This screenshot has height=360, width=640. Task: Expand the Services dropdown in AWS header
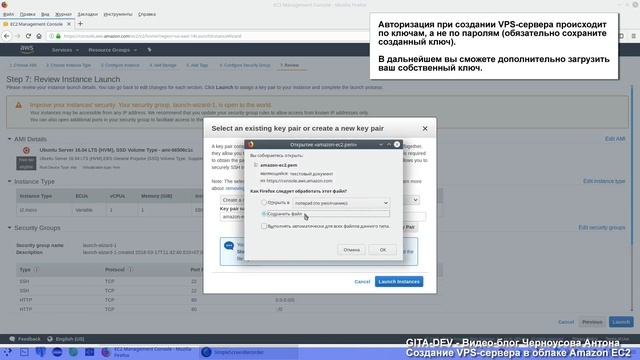[65, 50]
